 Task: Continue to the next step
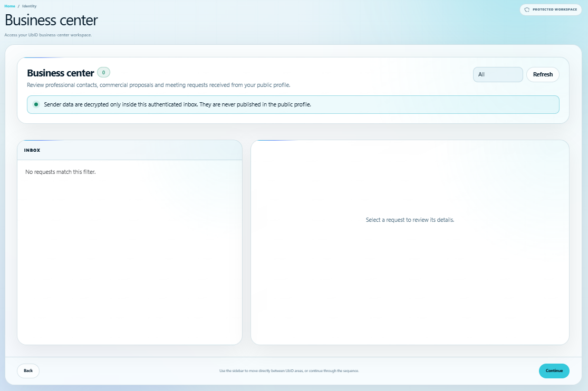click(554, 370)
